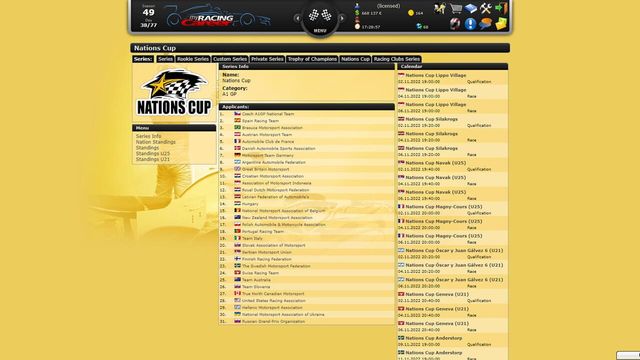Switch to the Racing Clubs Series tab
This screenshot has height=360, width=640.
(x=397, y=59)
